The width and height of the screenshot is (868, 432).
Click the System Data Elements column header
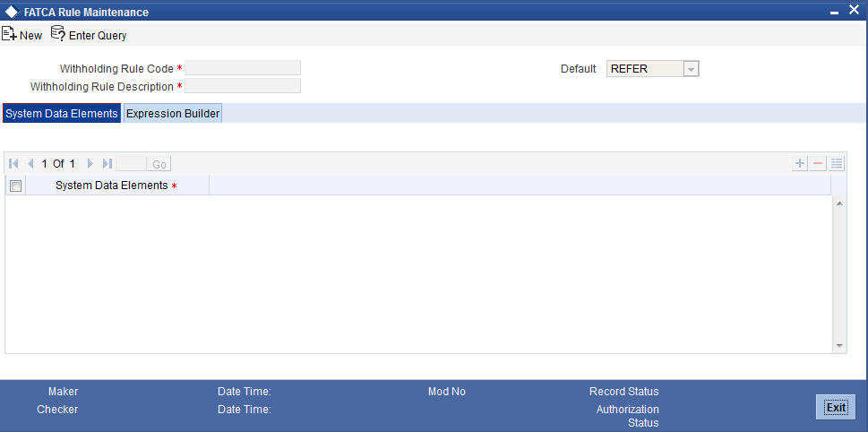tap(116, 186)
